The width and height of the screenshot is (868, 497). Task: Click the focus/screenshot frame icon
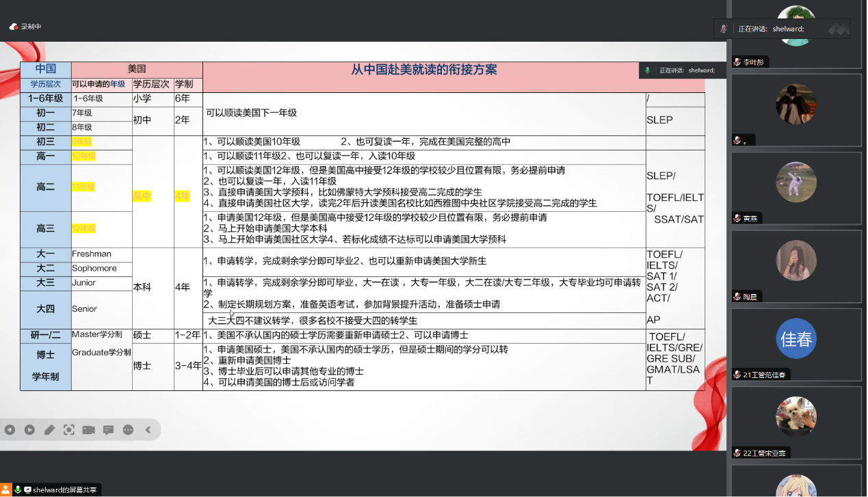[x=69, y=430]
